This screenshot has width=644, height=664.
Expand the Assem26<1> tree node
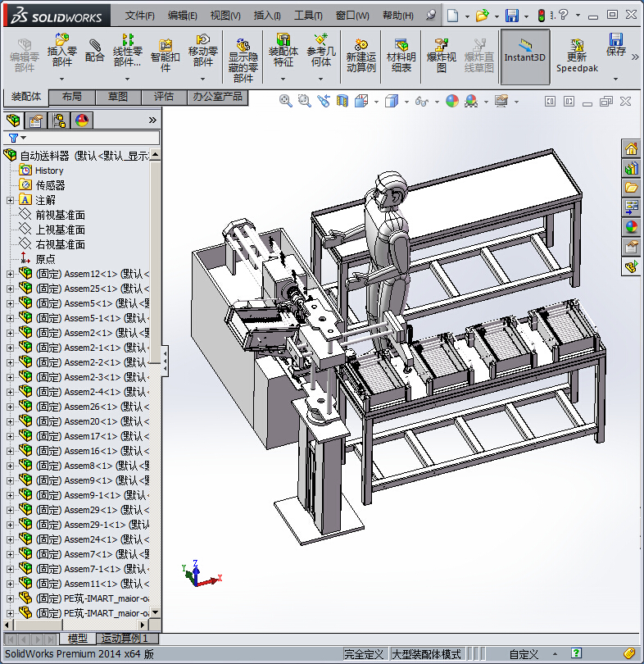point(10,407)
